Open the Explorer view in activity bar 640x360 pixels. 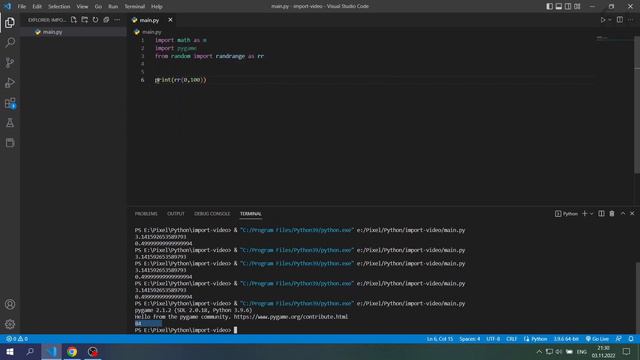click(10, 22)
